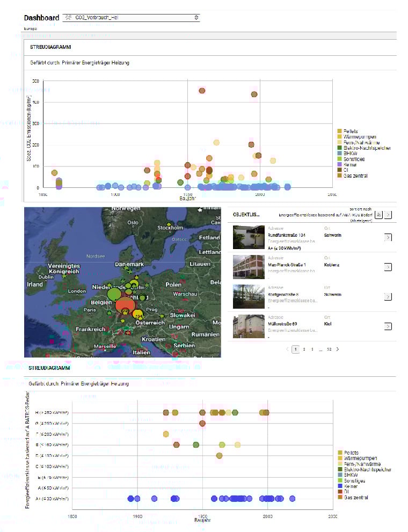This screenshot has width=408, height=532.
Task: Toggle Elektro-Nachtspeicher in the CO2 emissions chart legend
Action: tap(364, 148)
